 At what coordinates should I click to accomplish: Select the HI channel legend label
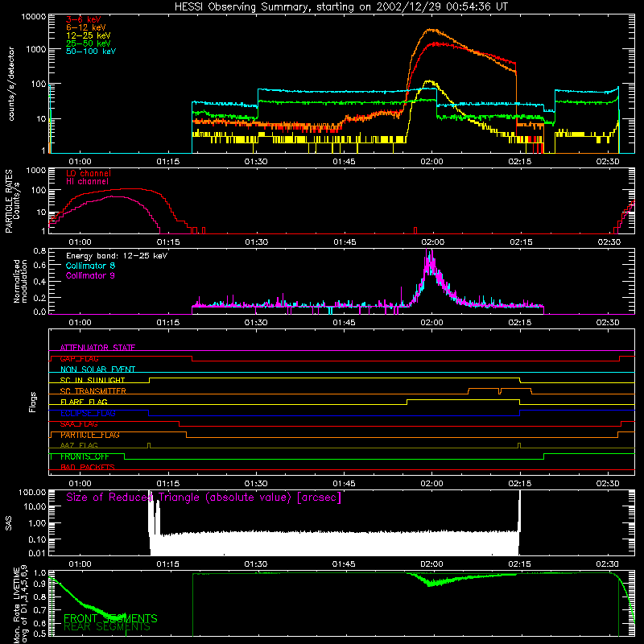click(87, 182)
